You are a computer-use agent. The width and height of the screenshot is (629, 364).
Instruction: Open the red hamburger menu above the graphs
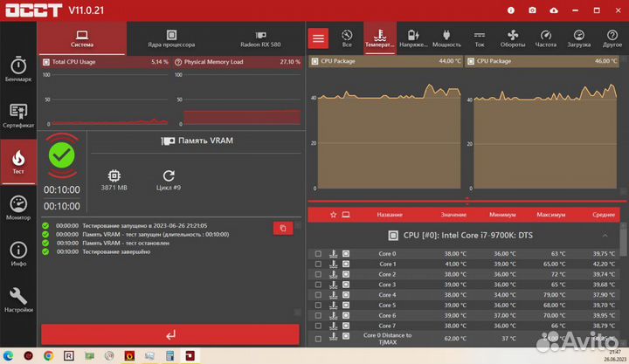(x=319, y=38)
